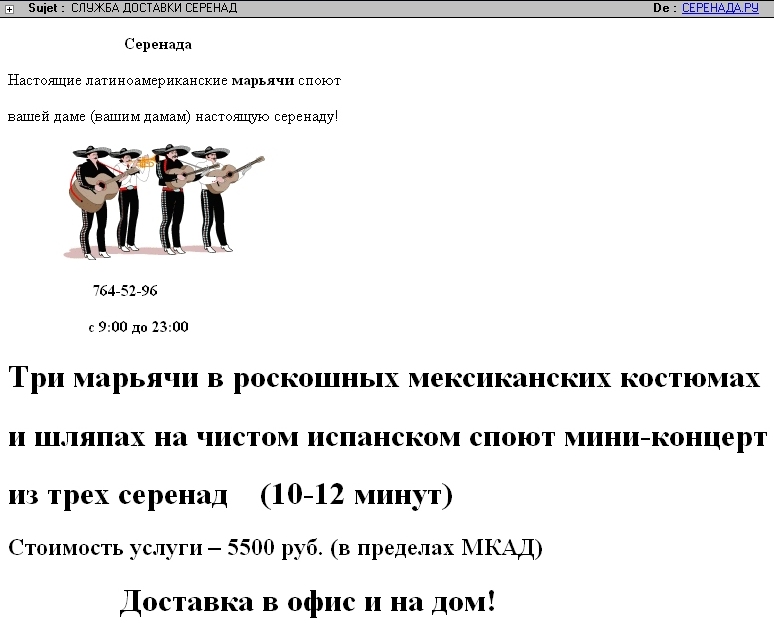The height and width of the screenshot is (631, 774).
Task: Click subject text СЛУЖБА ДОСТАВКИ СЕРЕНАД
Action: coord(154,8)
